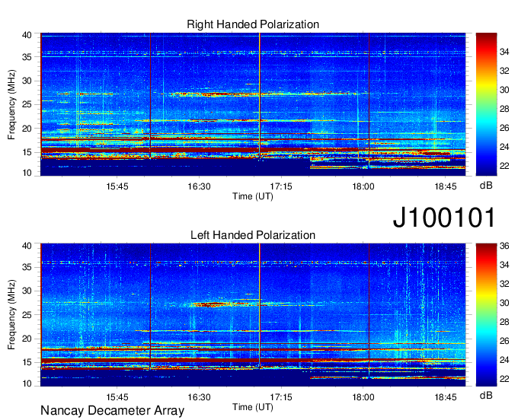
Task: Click the 32 value on Right Handed colorbar
Action: tap(504, 71)
